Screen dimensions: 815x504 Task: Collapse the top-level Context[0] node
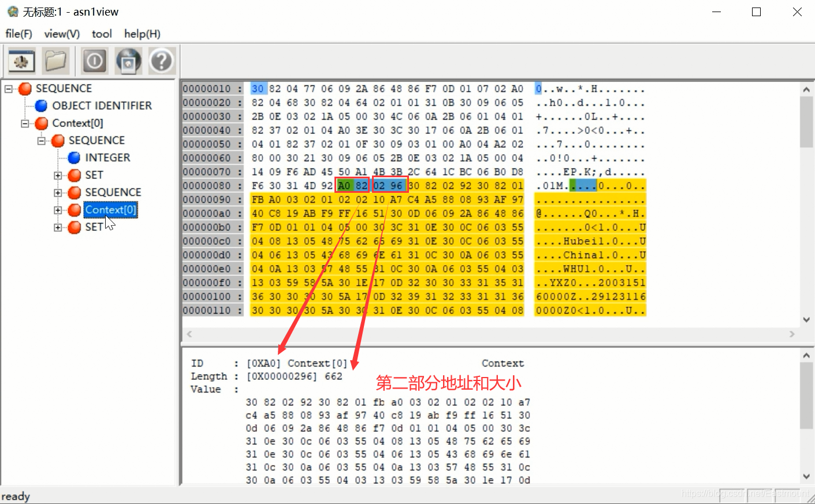24,124
